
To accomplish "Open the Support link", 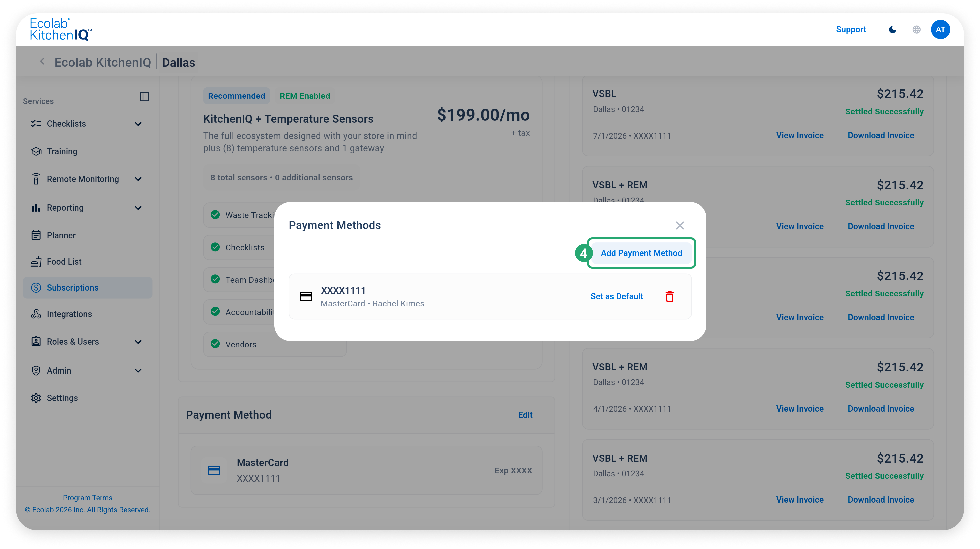I will pyautogui.click(x=851, y=29).
